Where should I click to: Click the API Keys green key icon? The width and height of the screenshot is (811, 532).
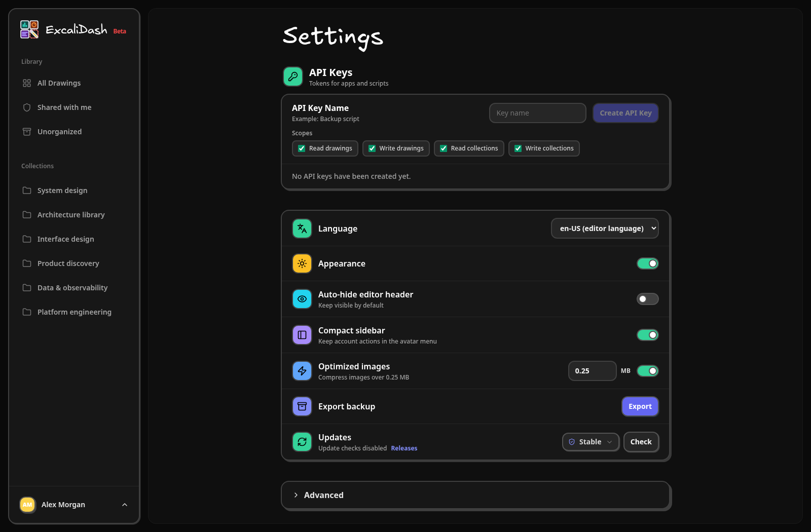293,77
